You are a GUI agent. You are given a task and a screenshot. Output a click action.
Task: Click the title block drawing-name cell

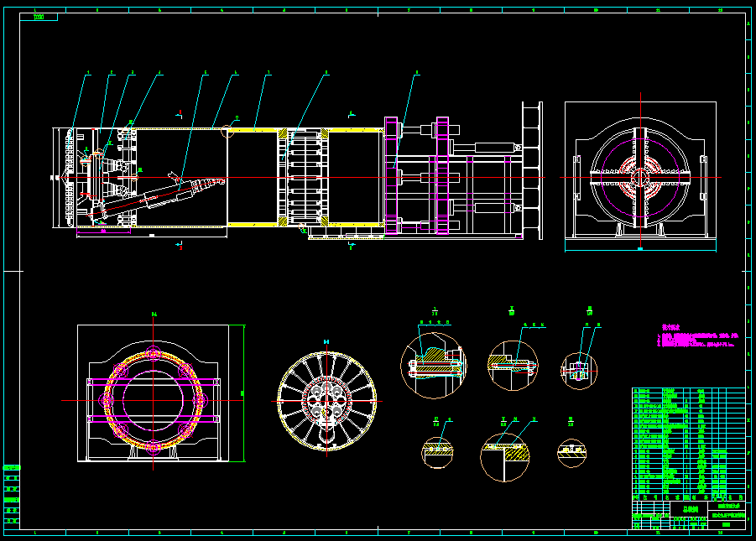[689, 508]
